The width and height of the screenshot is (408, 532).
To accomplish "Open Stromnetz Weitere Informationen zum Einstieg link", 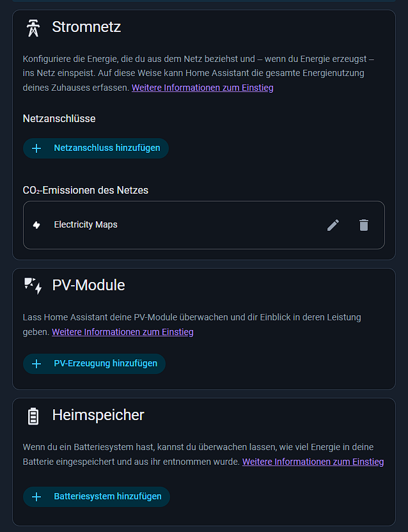I will point(202,88).
